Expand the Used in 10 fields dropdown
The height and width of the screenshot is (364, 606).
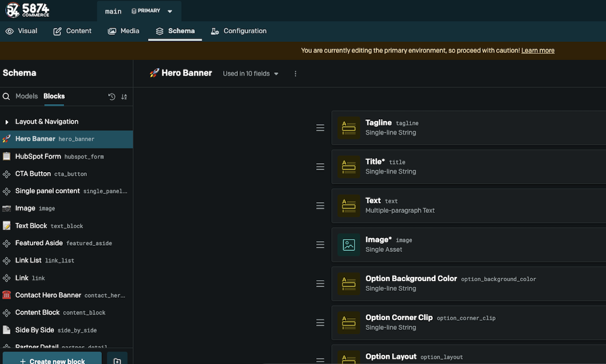pos(251,74)
